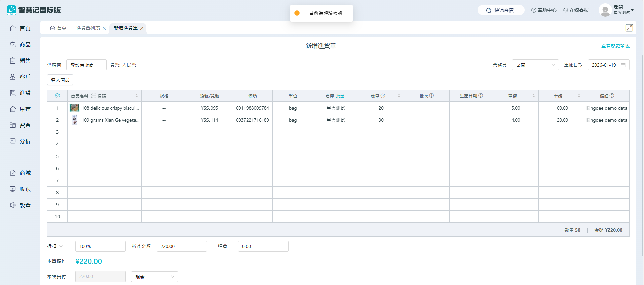
Task: Click the barcode scan icon in product header
Action: [94, 96]
